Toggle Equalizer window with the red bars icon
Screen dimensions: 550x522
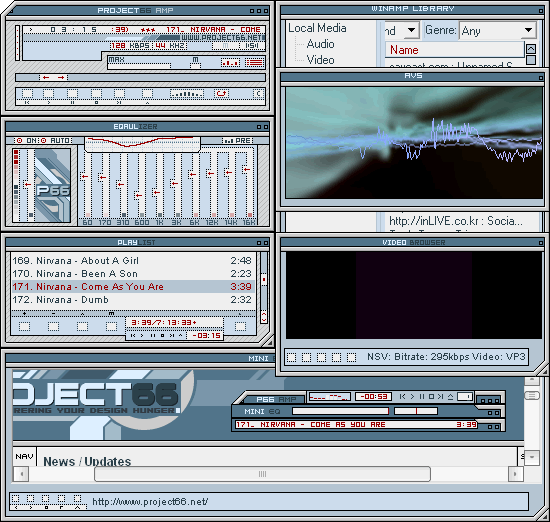tap(230, 63)
